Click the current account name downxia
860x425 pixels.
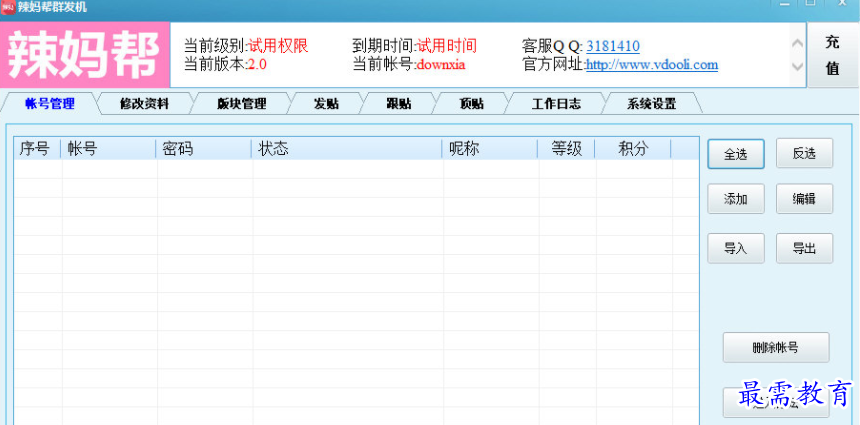coord(441,65)
